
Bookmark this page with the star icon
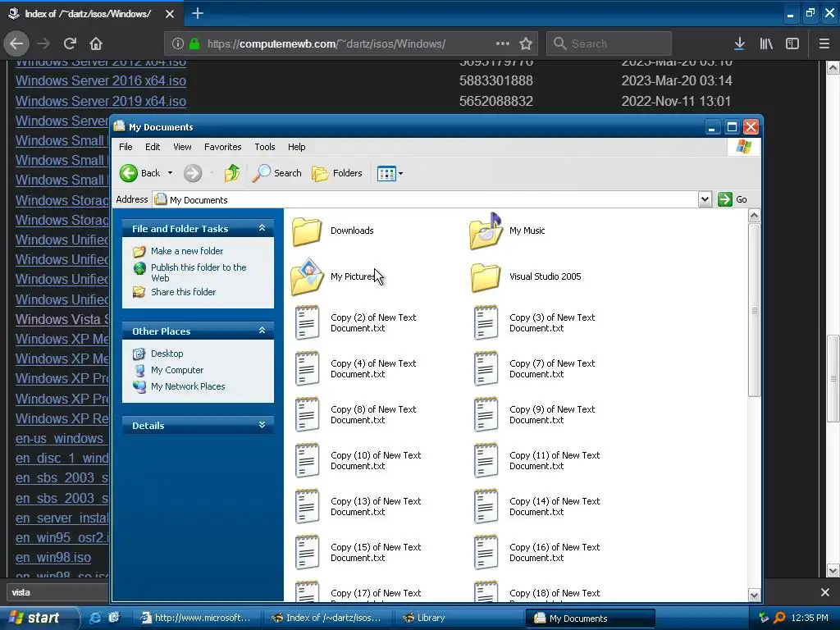coord(526,44)
